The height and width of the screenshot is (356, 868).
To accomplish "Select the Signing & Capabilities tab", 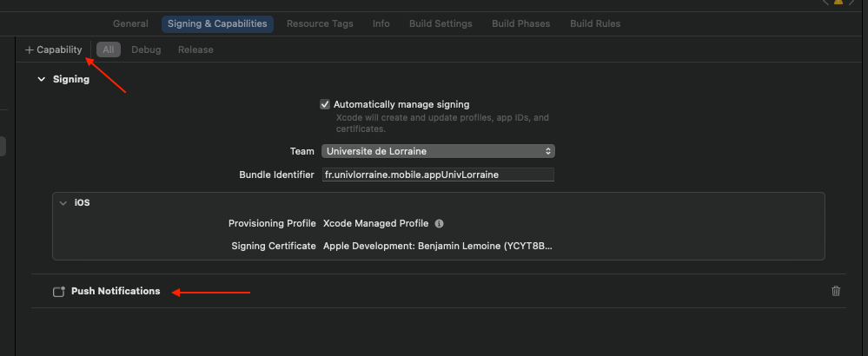I will [x=217, y=23].
